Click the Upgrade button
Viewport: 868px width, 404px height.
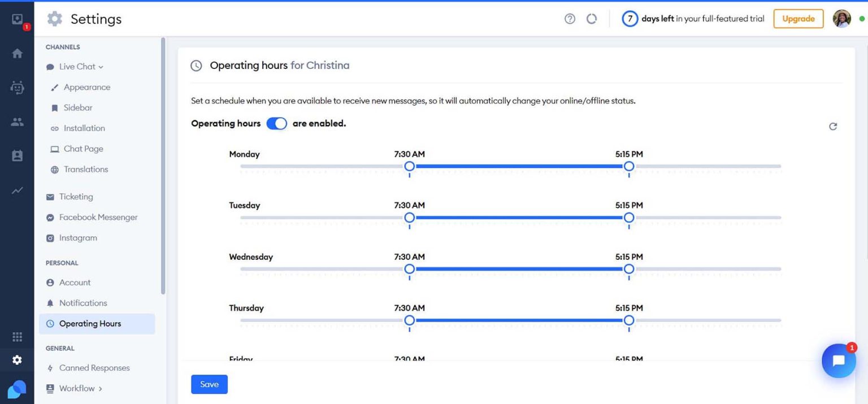[798, 18]
